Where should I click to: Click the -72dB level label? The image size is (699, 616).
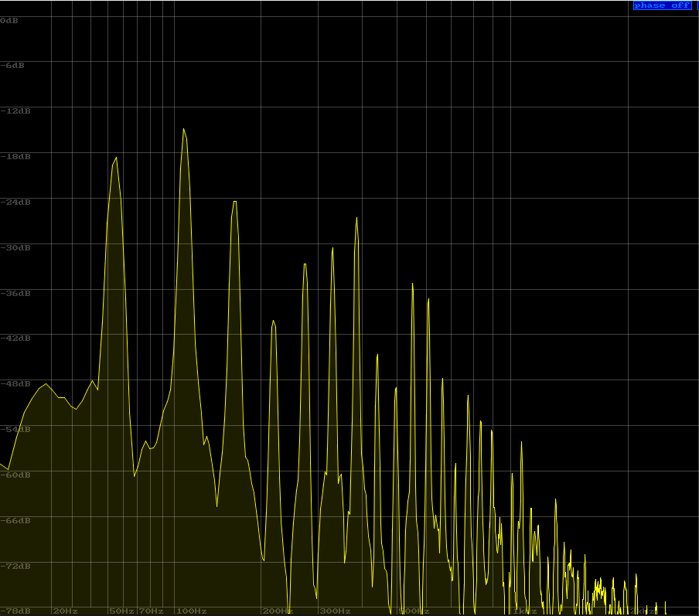15,567
